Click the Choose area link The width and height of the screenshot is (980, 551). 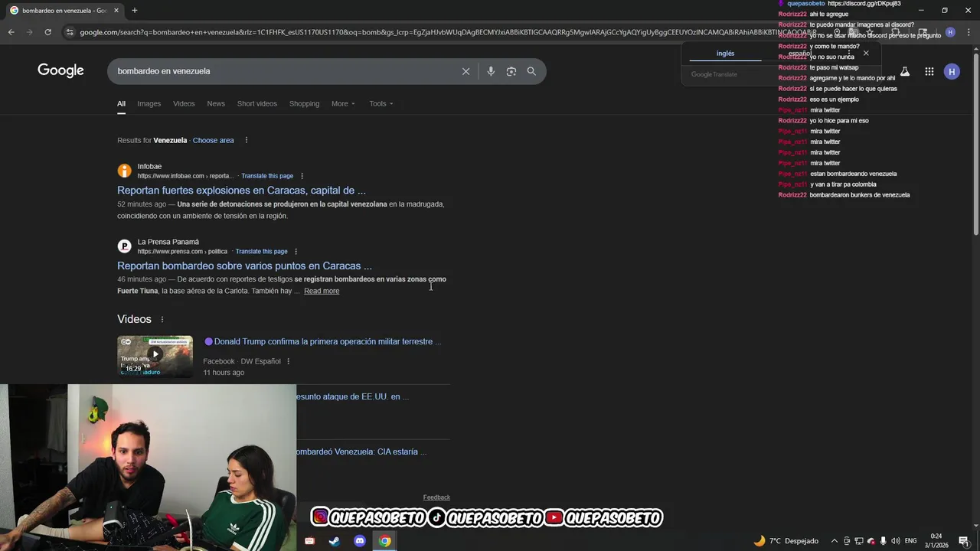click(214, 140)
